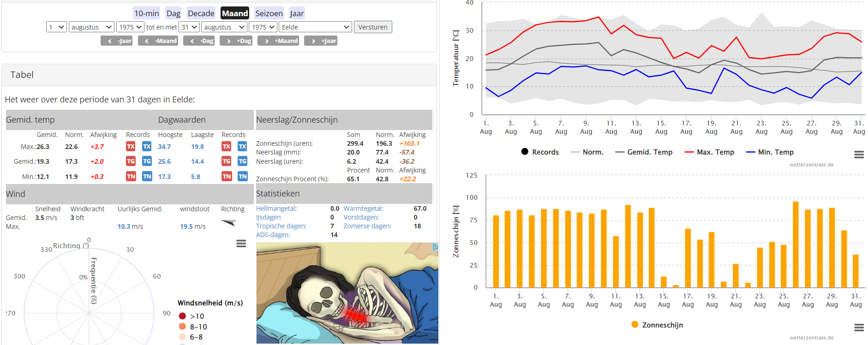Viewport: 868px width, 345px height.
Task: Click the 8–10 wind speed legend swatch
Action: (182, 327)
